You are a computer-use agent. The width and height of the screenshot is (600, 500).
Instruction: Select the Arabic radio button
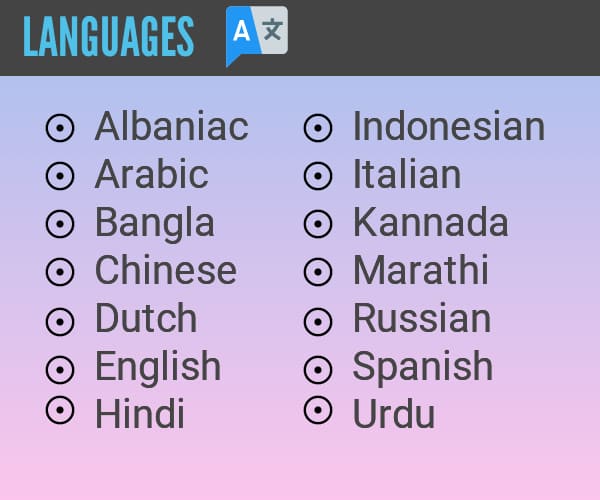tap(60, 176)
